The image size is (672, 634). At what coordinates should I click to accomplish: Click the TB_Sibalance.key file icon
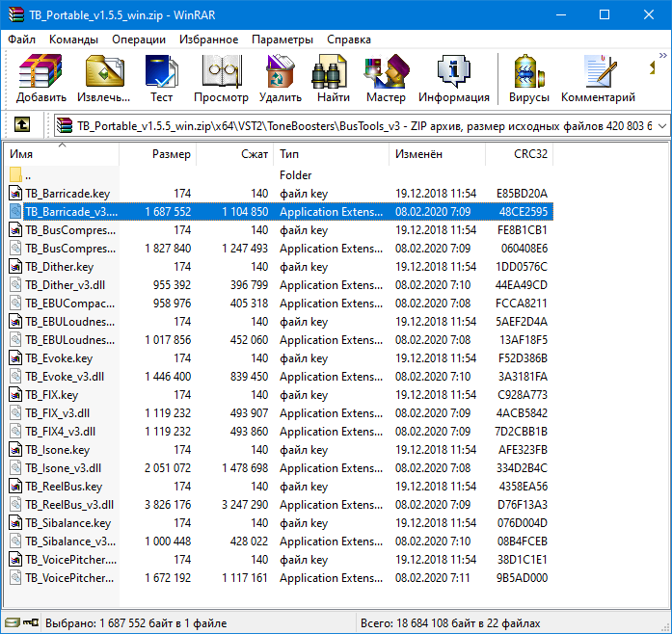coord(15,523)
